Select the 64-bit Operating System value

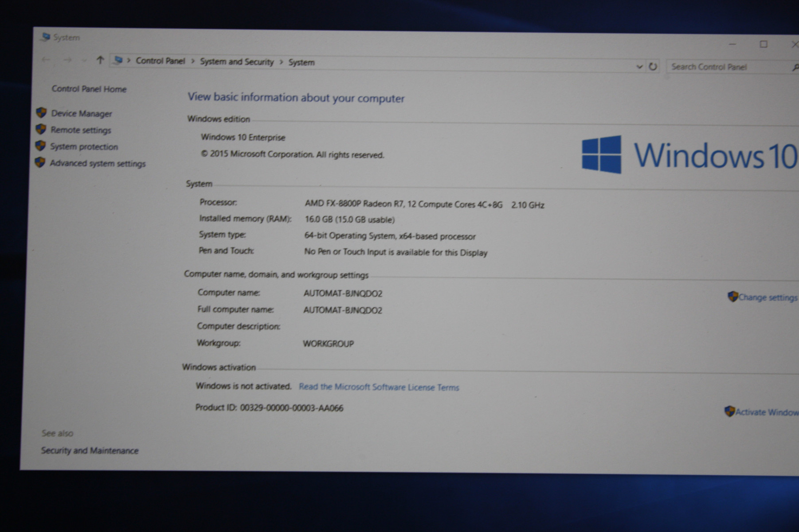point(390,236)
